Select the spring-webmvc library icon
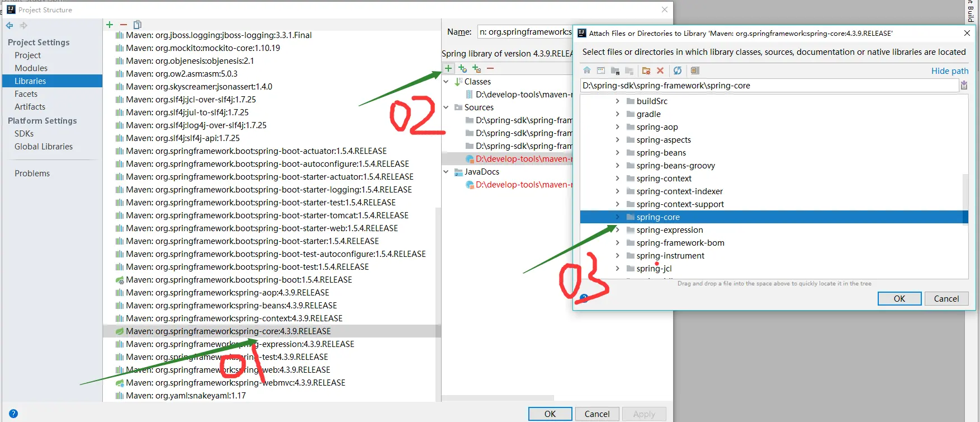Viewport: 980px width, 422px height. point(120,383)
